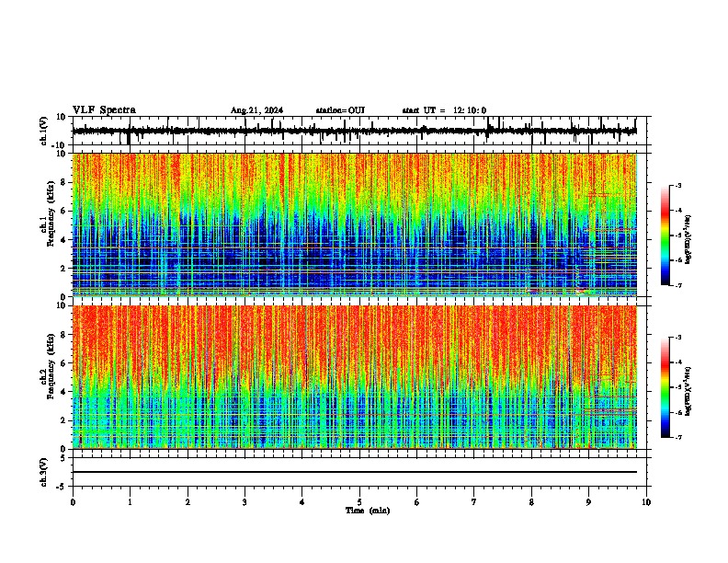Click time axis tick label "9"

pos(588,502)
